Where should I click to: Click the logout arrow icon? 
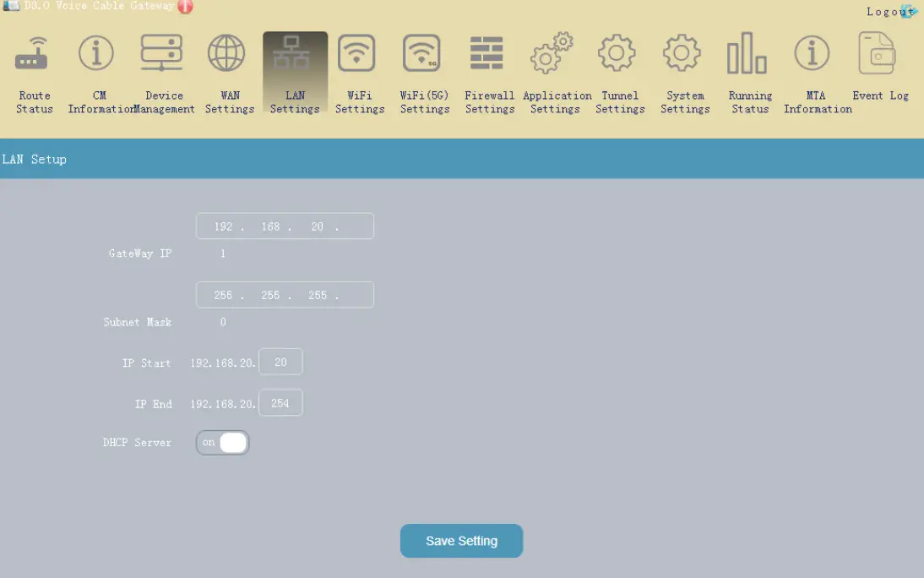pos(908,10)
